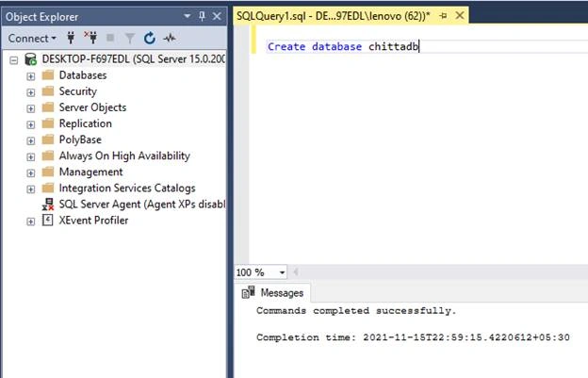Expand the PolyBase node

31,141
